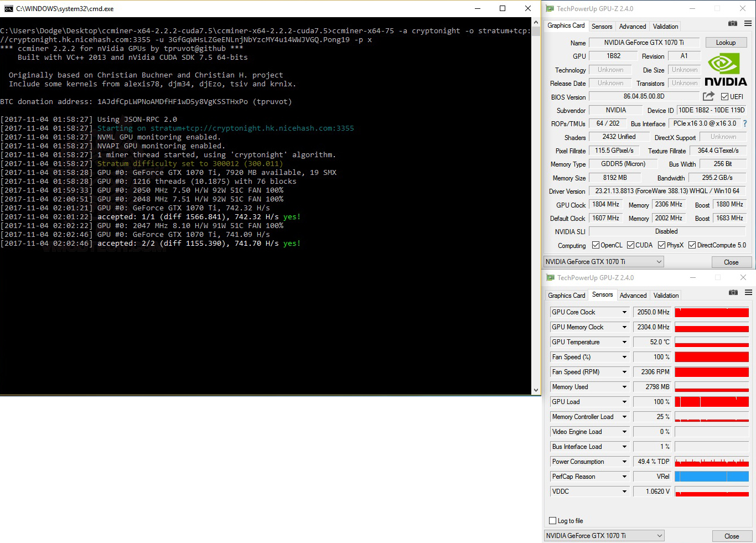Select Graphics Card tab in the upper GPU-Z window

click(x=566, y=25)
